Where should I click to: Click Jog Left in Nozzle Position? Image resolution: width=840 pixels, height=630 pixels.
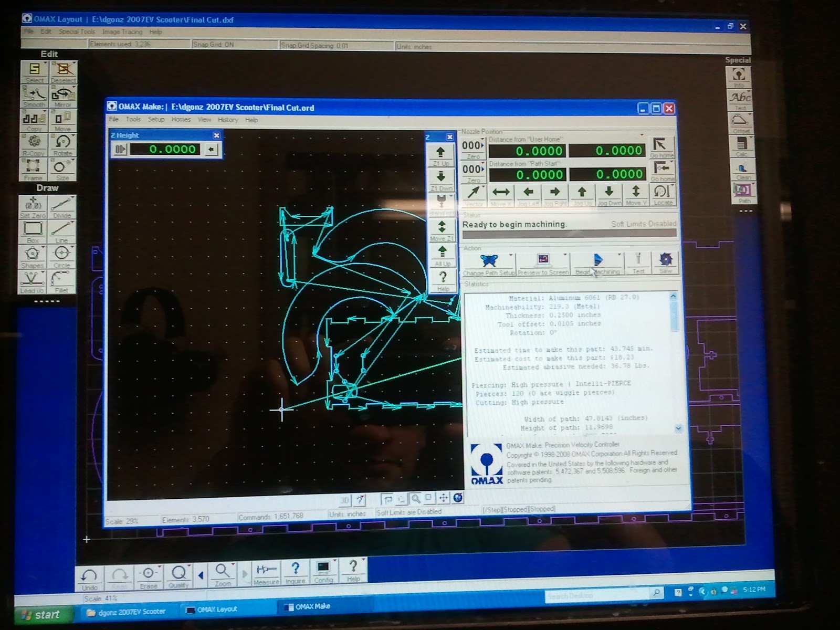(x=529, y=195)
